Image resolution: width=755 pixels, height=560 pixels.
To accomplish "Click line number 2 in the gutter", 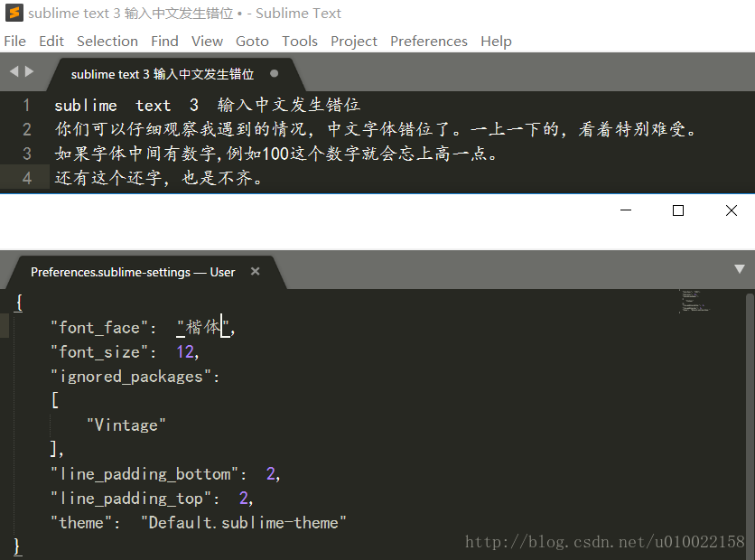I will pos(26,129).
